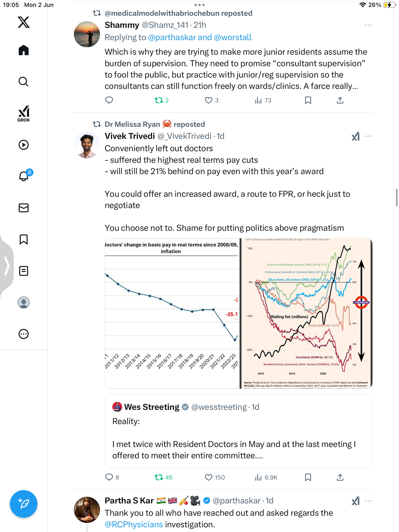
Task: Expand the collapsed side panel handle
Action: tap(7, 266)
